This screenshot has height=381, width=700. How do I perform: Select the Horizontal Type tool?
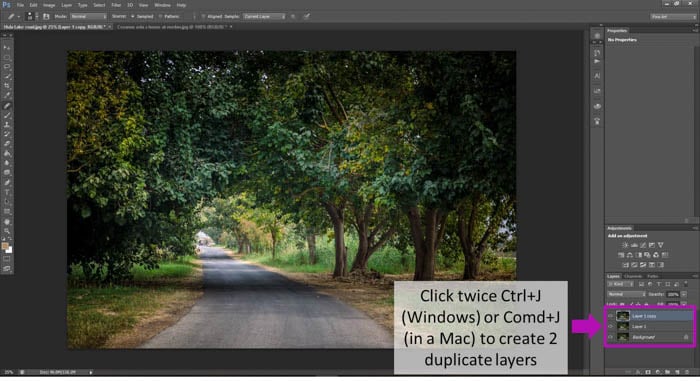(7, 192)
